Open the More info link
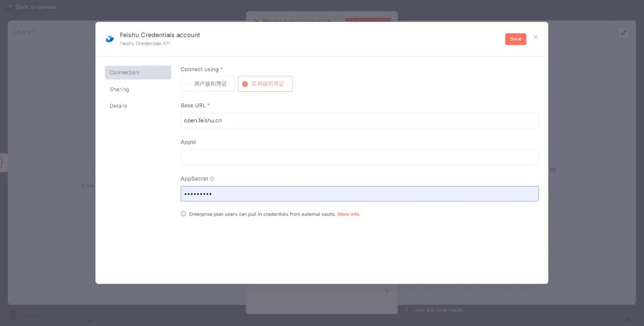This screenshot has width=644, height=326. point(348,215)
